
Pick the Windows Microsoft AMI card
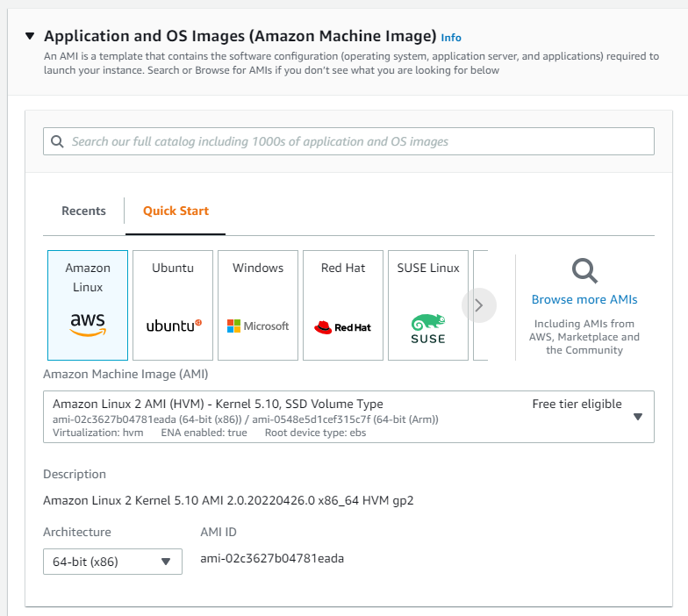point(258,305)
